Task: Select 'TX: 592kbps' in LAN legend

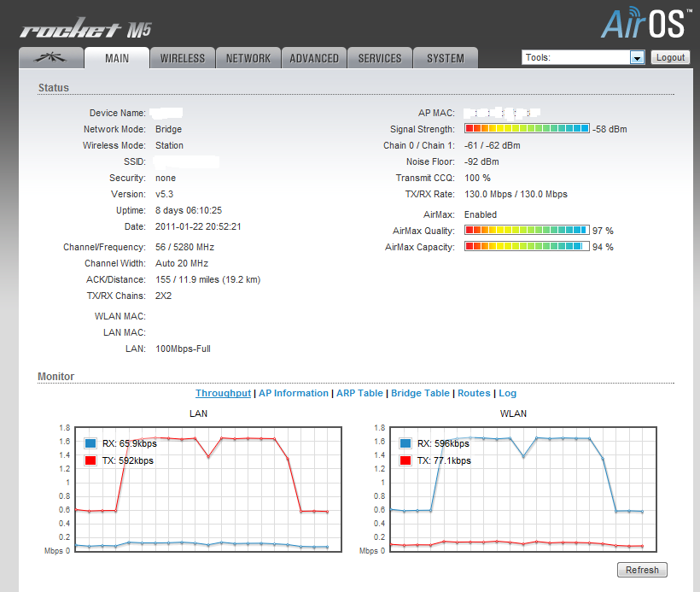Action: pyautogui.click(x=128, y=460)
